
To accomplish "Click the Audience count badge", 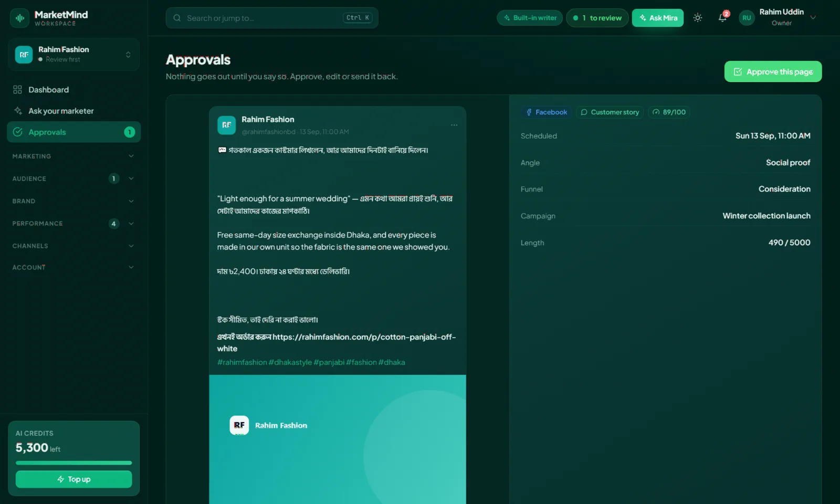I will 113,178.
